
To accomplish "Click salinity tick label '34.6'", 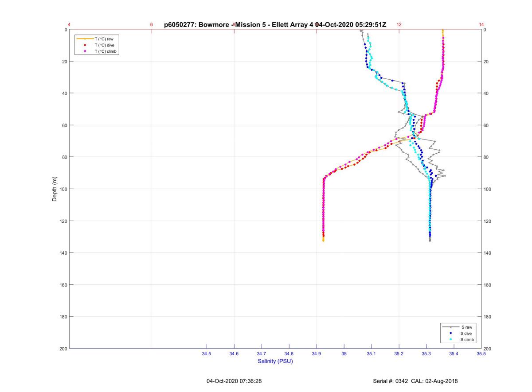I will [x=234, y=354].
